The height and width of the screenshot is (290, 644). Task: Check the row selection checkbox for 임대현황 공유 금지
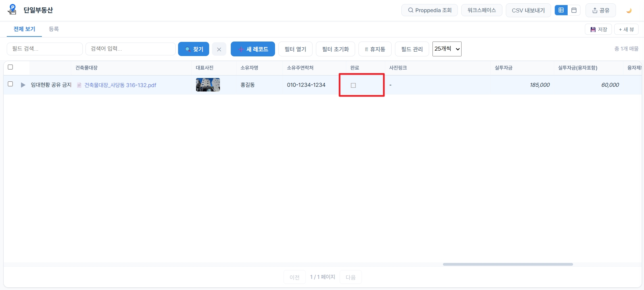pos(10,84)
